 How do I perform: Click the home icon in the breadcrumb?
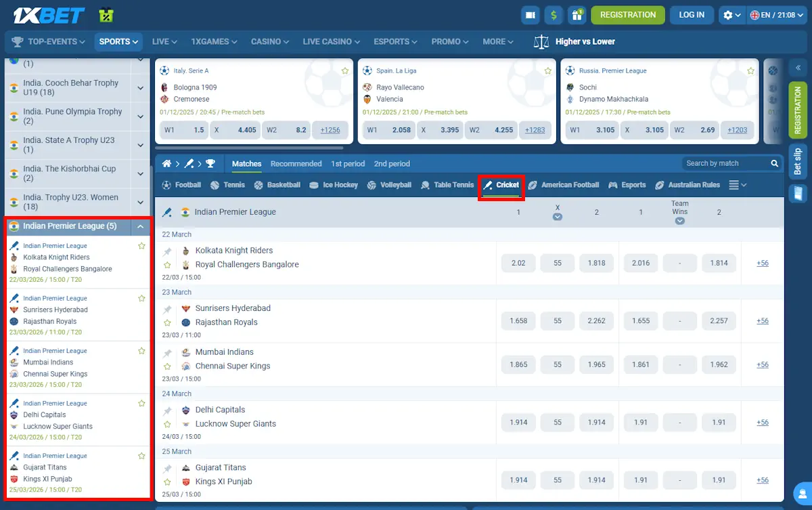point(166,163)
